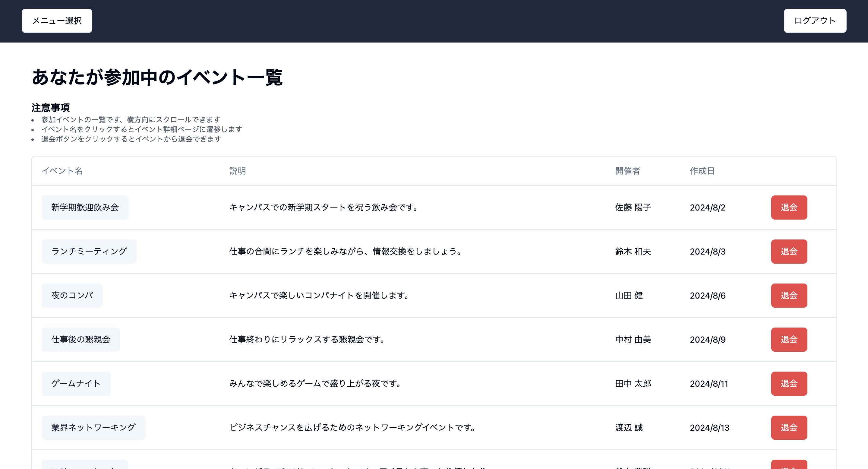Leave the 業界ネットワーキング event via 退会
This screenshot has height=469, width=868.
[x=789, y=427]
